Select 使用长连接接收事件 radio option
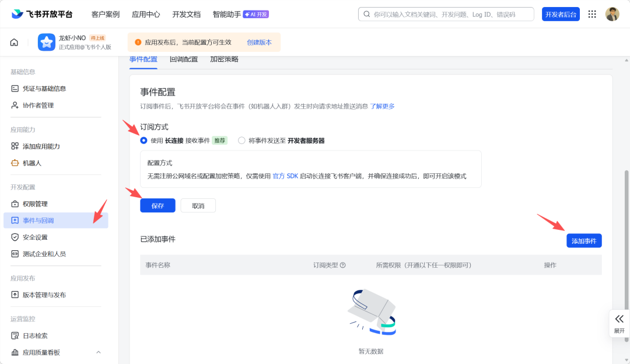630x364 pixels. [143, 141]
